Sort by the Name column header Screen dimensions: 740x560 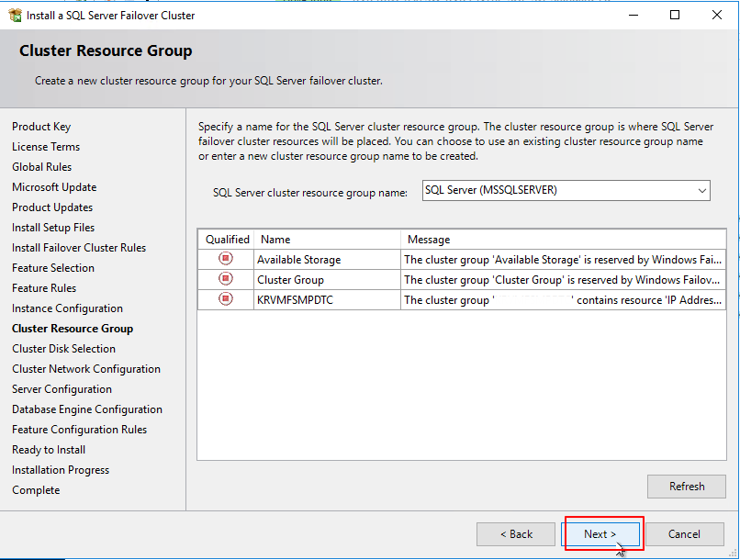(328, 240)
